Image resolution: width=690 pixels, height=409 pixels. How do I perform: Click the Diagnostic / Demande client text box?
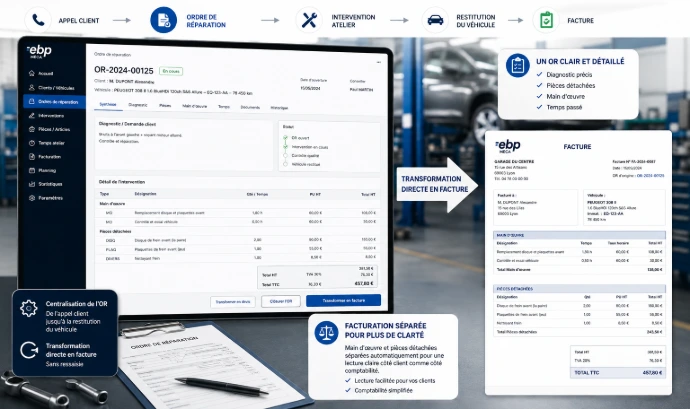coord(184,144)
